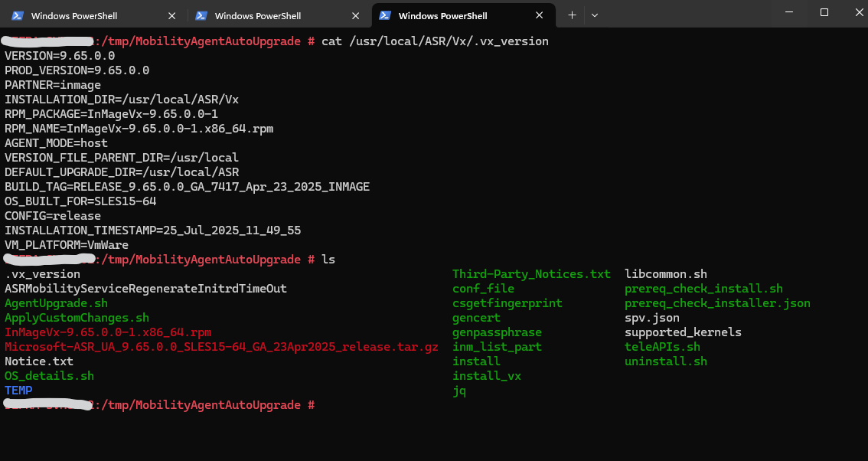Click genpassphrase file name
The height and width of the screenshot is (461, 868).
click(497, 332)
